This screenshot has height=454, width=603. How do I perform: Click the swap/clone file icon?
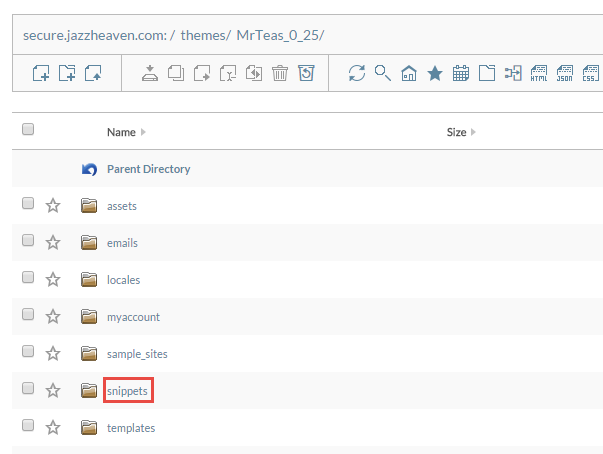point(254,73)
